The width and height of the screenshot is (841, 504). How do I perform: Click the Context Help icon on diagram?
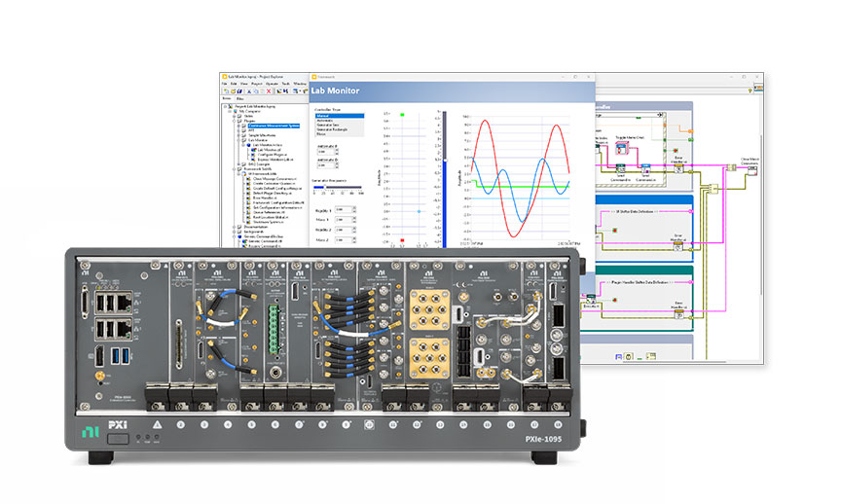[x=750, y=91]
